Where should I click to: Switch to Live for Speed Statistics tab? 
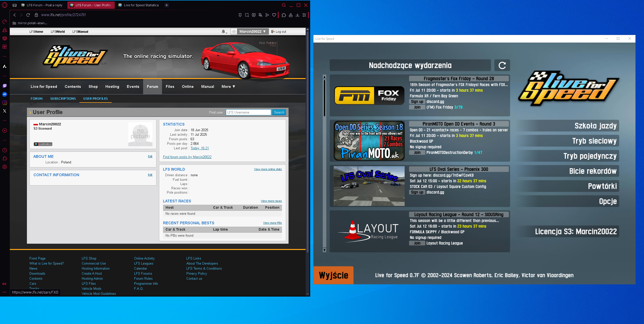click(x=141, y=5)
